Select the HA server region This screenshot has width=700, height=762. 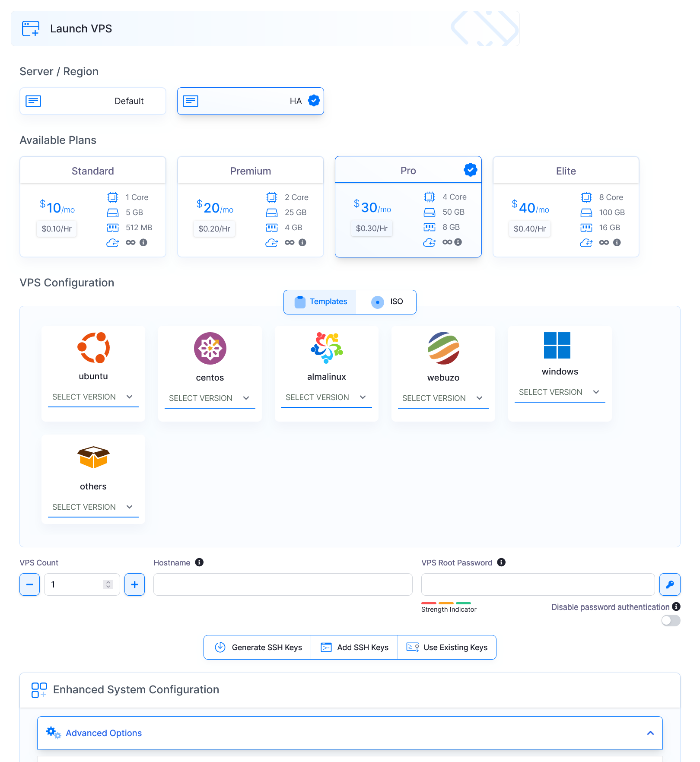251,101
